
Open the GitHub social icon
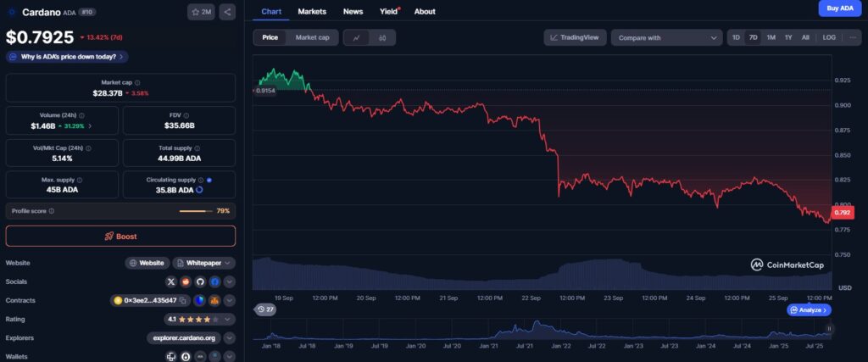(200, 281)
